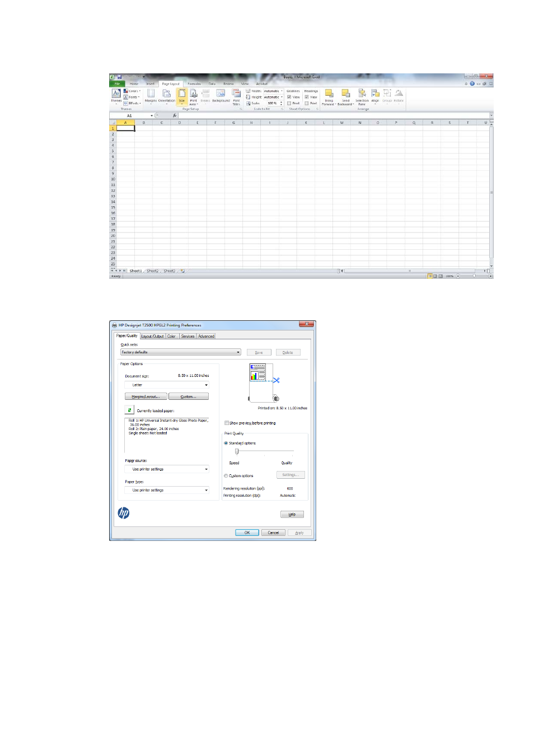Click the zoom in plus icon

[490, 276]
